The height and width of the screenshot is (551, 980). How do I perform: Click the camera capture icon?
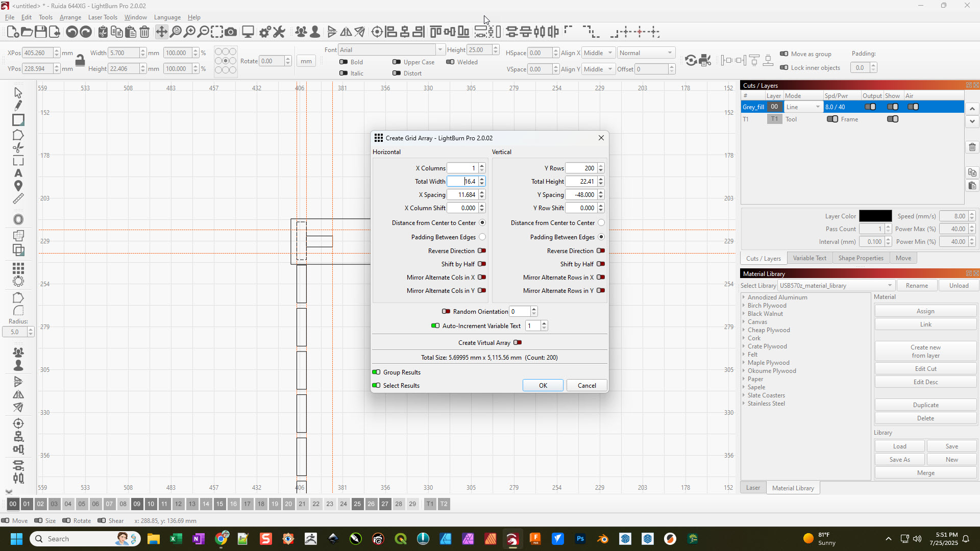point(231,32)
